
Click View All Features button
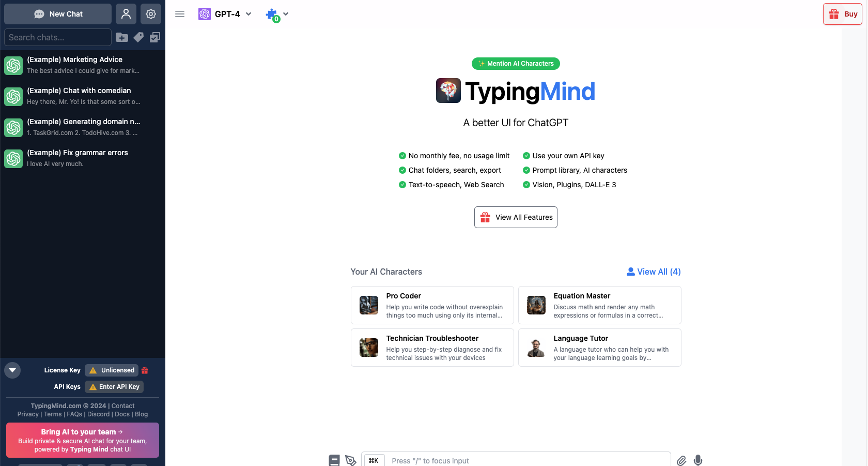click(x=516, y=217)
